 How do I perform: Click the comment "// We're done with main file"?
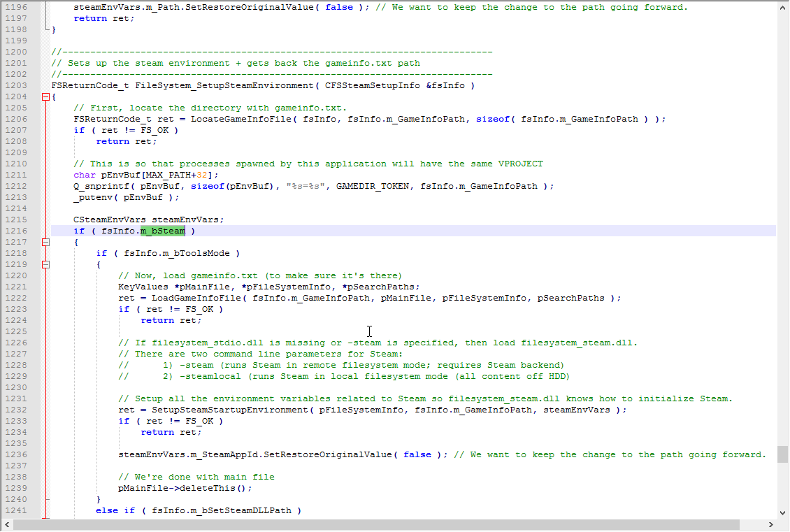pyautogui.click(x=196, y=477)
